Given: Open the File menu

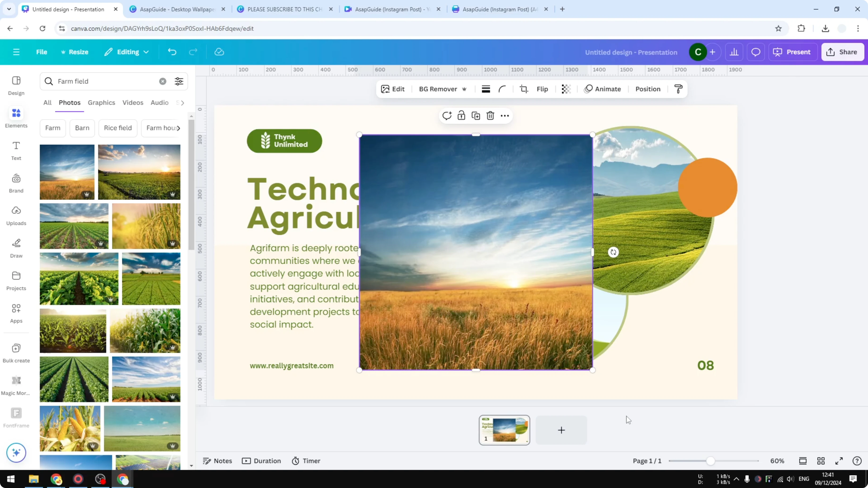Looking at the screenshot, I should tap(42, 52).
